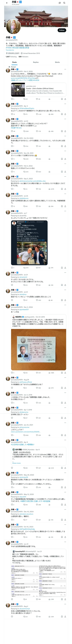This screenshot has width=72, height=644.
Task: Bookmark the pinned Feb 3, 2020 post
Action: point(62,99)
